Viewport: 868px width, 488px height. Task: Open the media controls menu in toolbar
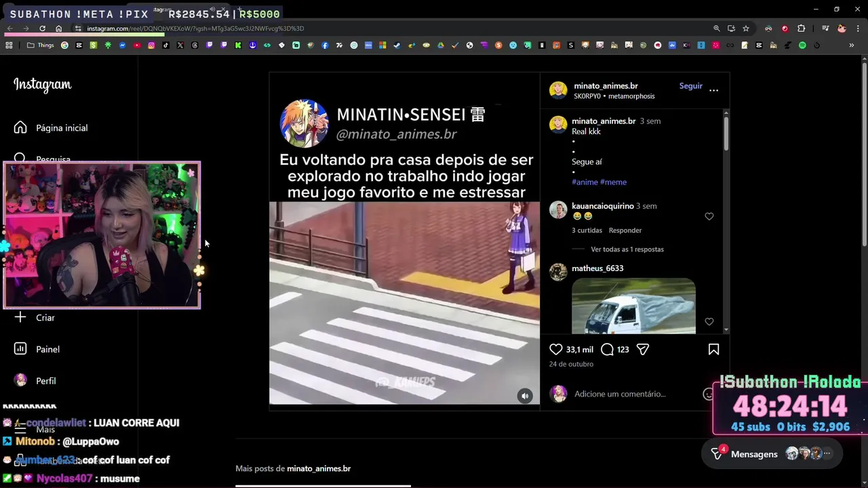click(x=825, y=28)
